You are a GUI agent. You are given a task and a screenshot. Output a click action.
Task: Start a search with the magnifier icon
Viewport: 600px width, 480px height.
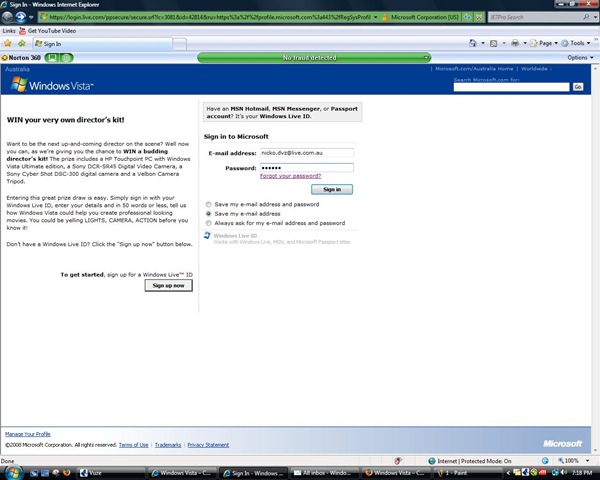(586, 17)
